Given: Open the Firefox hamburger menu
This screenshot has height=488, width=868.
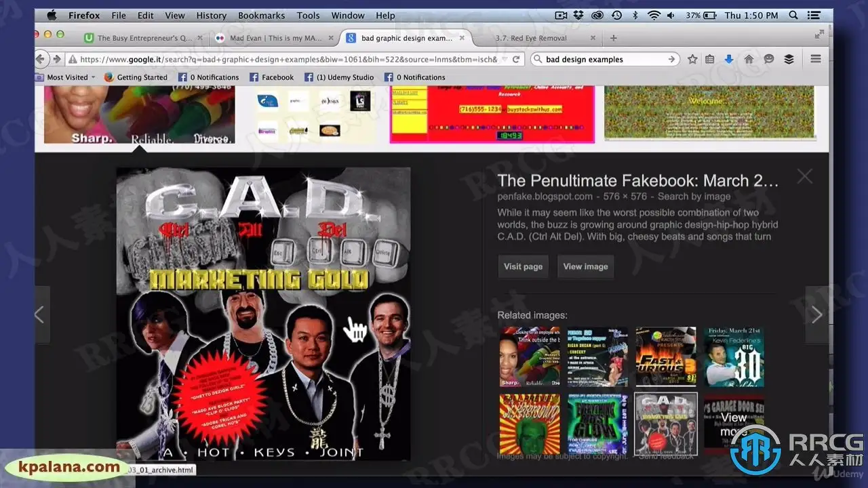Looking at the screenshot, I should (x=816, y=59).
